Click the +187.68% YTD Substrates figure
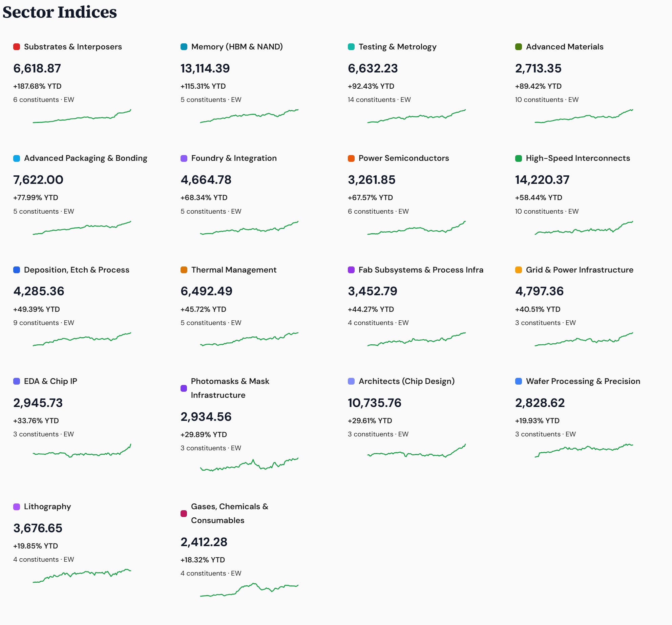 point(37,86)
